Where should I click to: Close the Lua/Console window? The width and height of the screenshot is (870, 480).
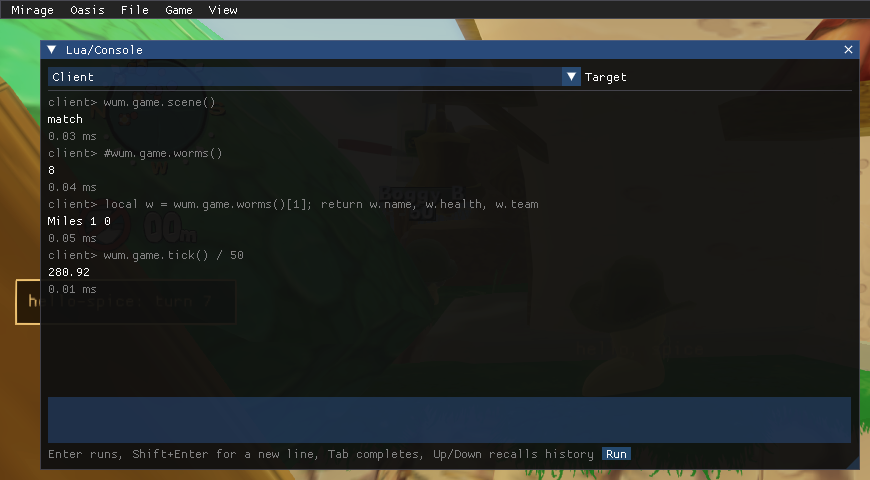click(x=848, y=50)
